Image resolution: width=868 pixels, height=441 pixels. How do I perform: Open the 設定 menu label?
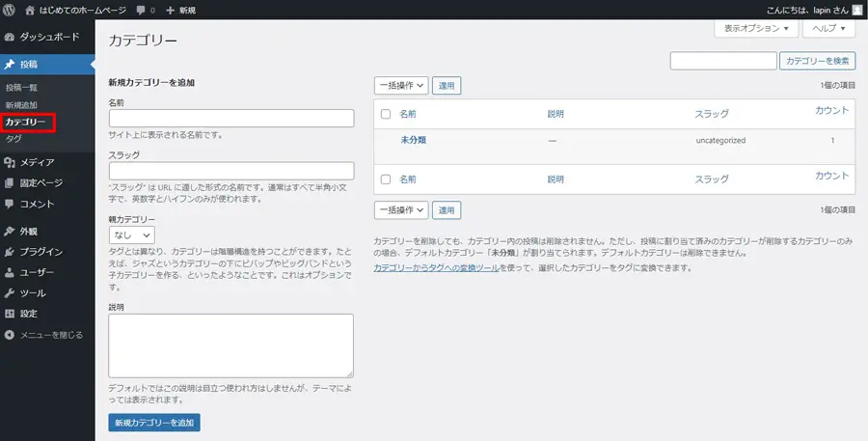tap(29, 314)
